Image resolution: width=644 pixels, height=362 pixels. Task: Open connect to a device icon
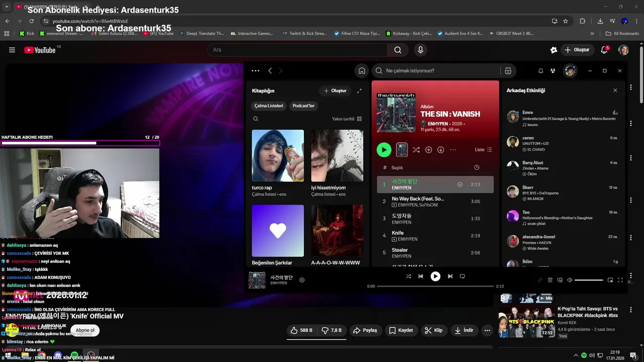point(560,280)
